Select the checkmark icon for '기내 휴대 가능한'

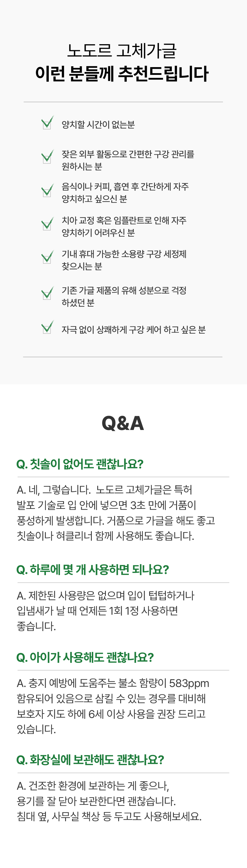coord(47,257)
